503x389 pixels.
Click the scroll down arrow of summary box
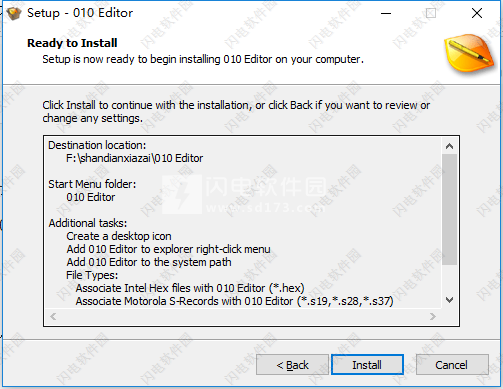pyautogui.click(x=449, y=300)
